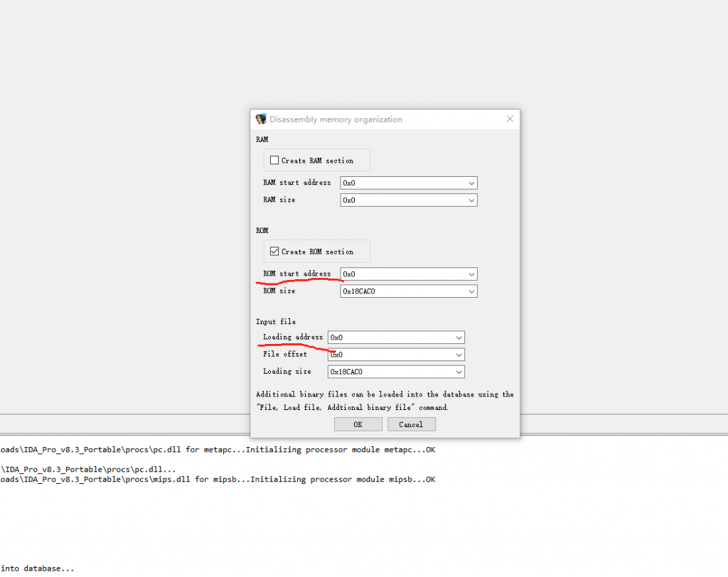Click inside the ROM start address field
This screenshot has height=577, width=728.
[402, 274]
